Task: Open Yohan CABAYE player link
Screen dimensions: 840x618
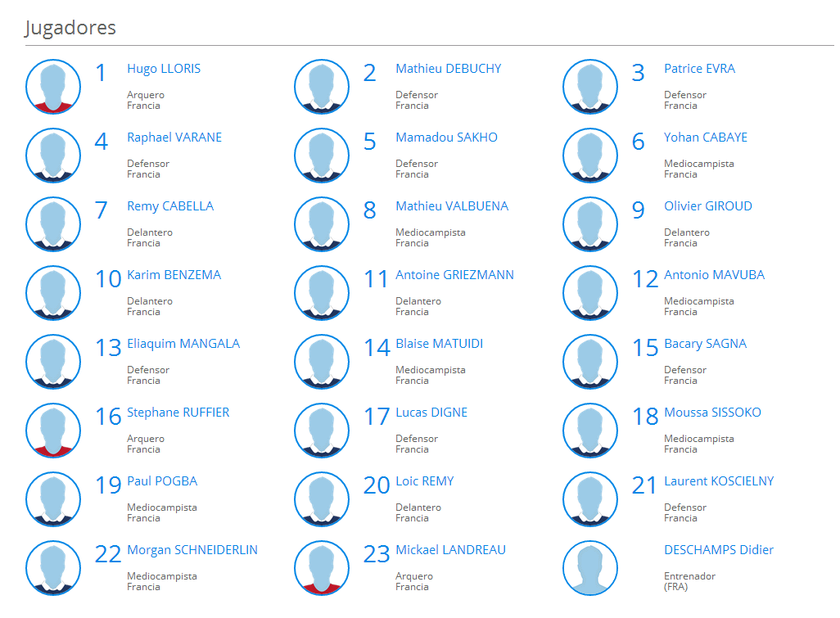Action: pyautogui.click(x=706, y=138)
